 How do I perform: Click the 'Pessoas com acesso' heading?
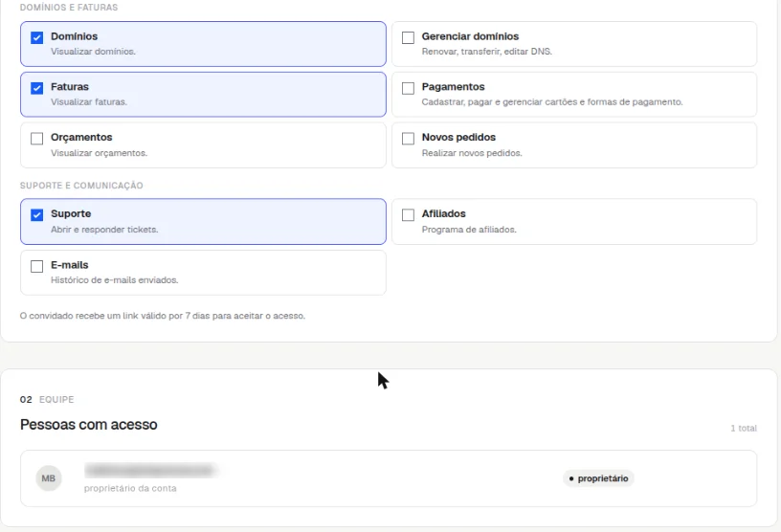coord(89,425)
